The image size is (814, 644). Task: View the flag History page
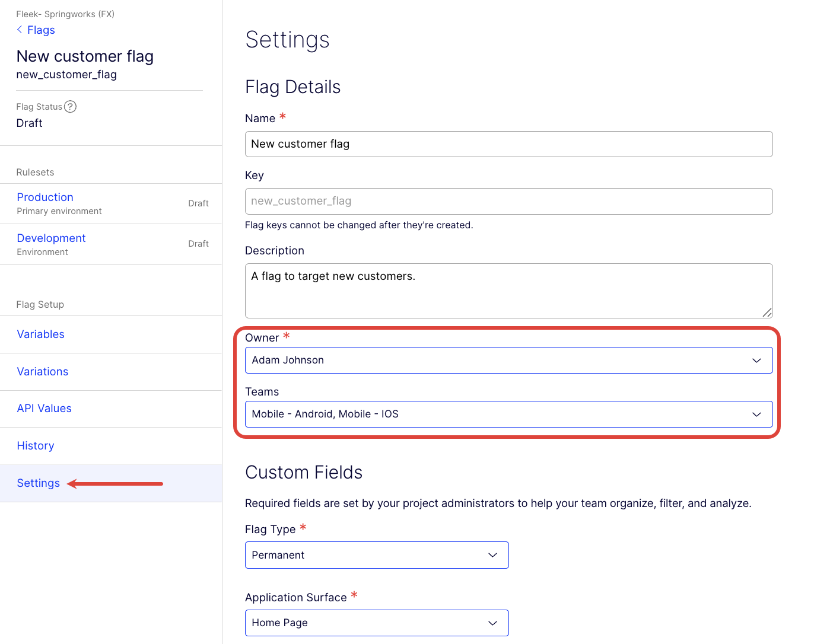[x=35, y=446]
